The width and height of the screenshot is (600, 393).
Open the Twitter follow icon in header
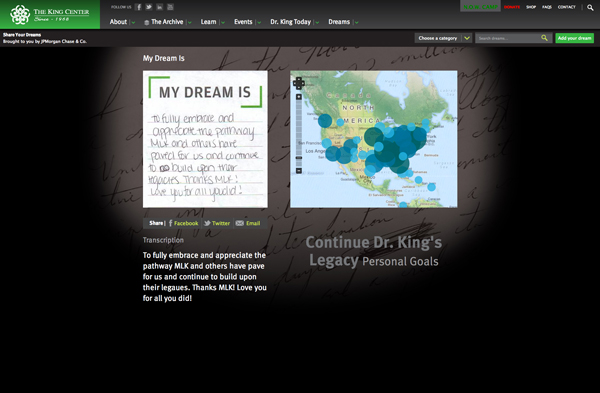point(149,7)
